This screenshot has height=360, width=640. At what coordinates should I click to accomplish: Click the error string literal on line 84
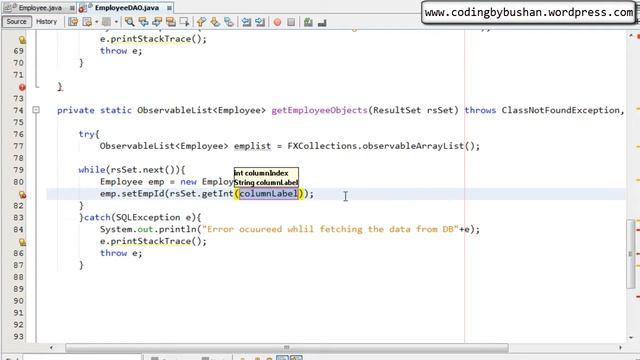click(x=331, y=229)
